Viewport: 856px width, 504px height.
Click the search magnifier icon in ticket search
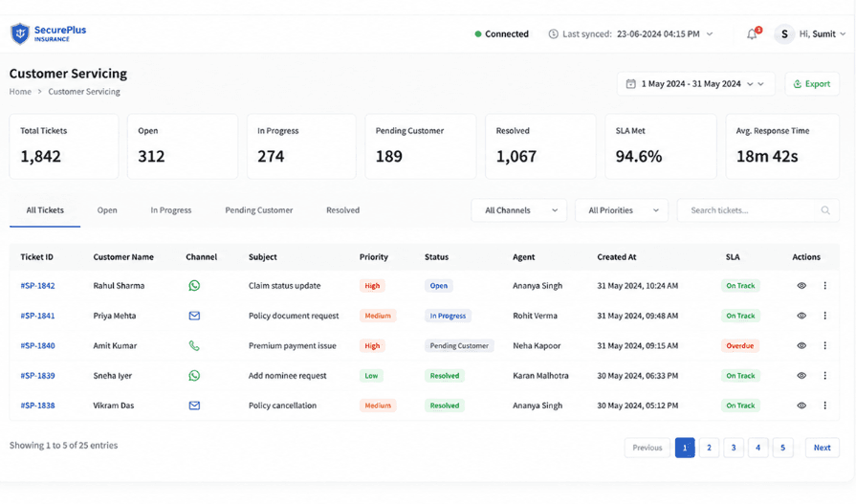point(825,210)
